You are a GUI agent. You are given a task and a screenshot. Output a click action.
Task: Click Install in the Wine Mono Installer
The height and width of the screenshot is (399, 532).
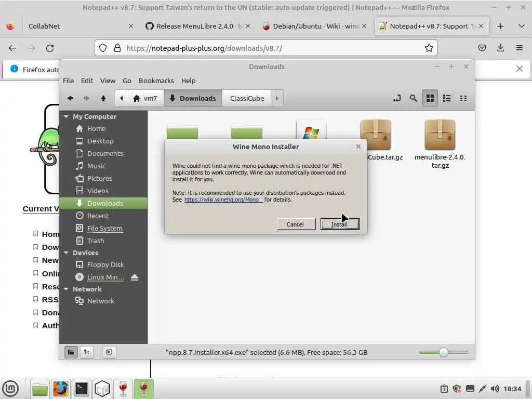tap(340, 224)
